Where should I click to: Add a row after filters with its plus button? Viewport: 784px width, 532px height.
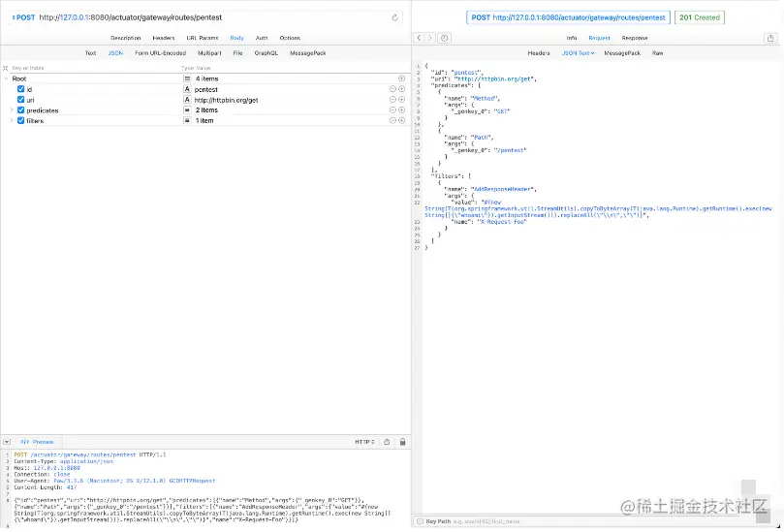click(x=401, y=120)
